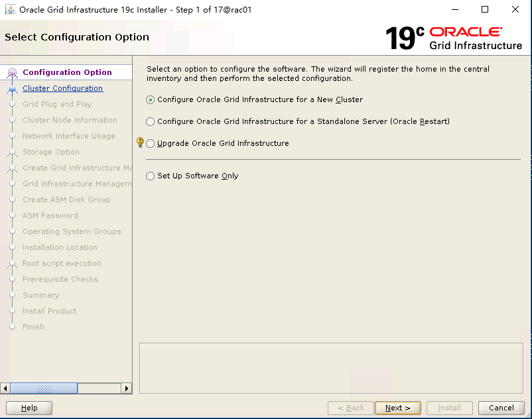Image resolution: width=532 pixels, height=419 pixels.
Task: Click the Grid Infrastructure Managem step text
Action: pos(78,184)
